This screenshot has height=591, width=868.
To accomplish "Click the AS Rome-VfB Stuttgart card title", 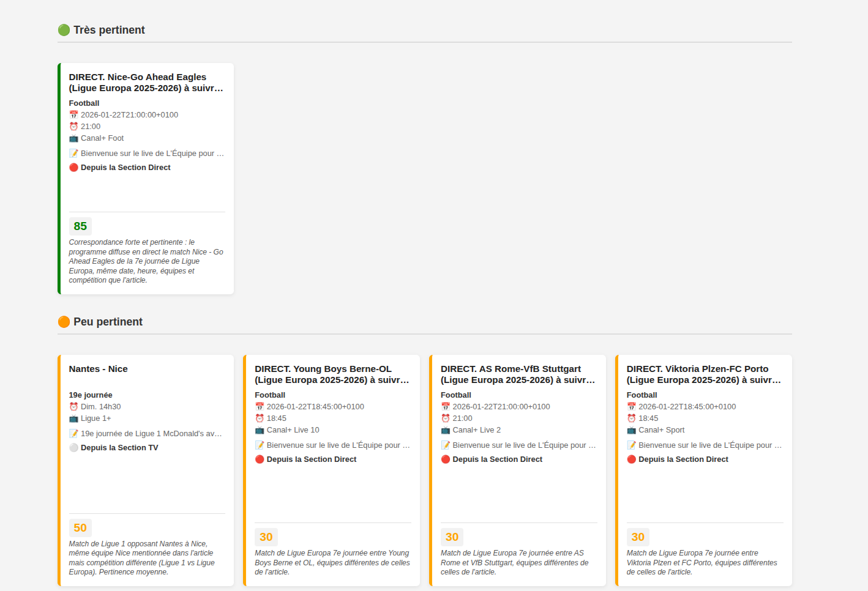I will coord(517,374).
